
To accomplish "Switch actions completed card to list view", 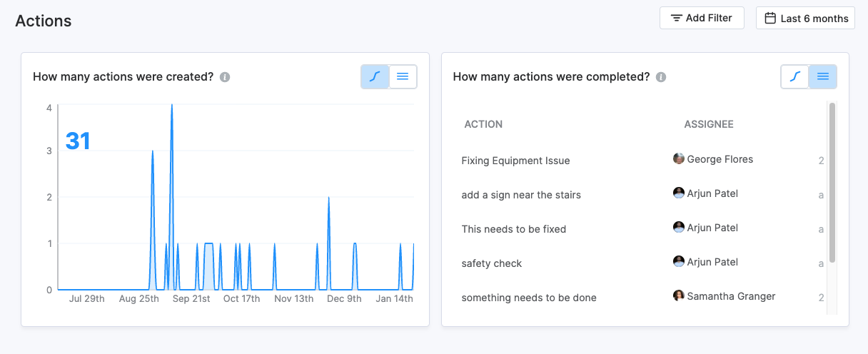I will coord(823,76).
